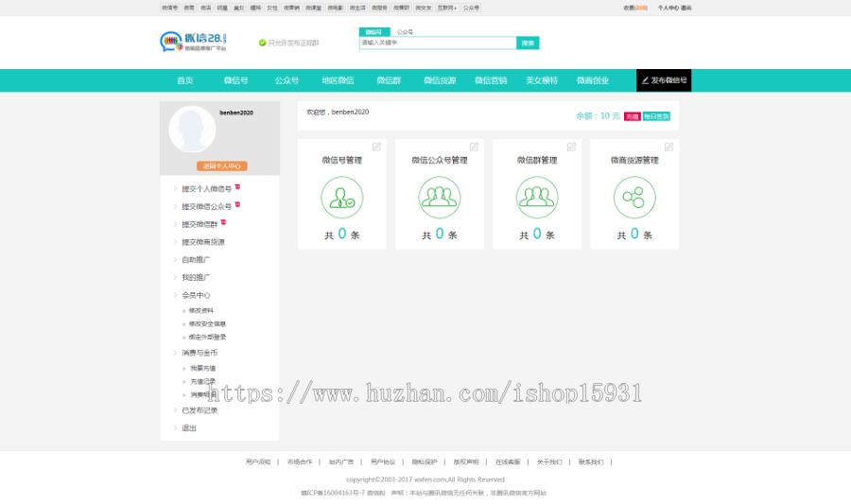Click 退出 link in the top right bar
The image size is (851, 504).
686,8
